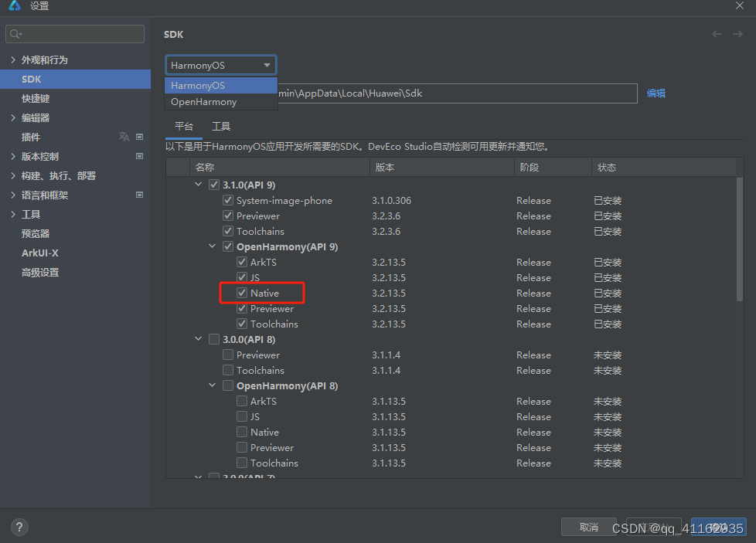
Task: Uncheck Previewer version 3.2.3.6 checkbox
Action: coord(228,216)
